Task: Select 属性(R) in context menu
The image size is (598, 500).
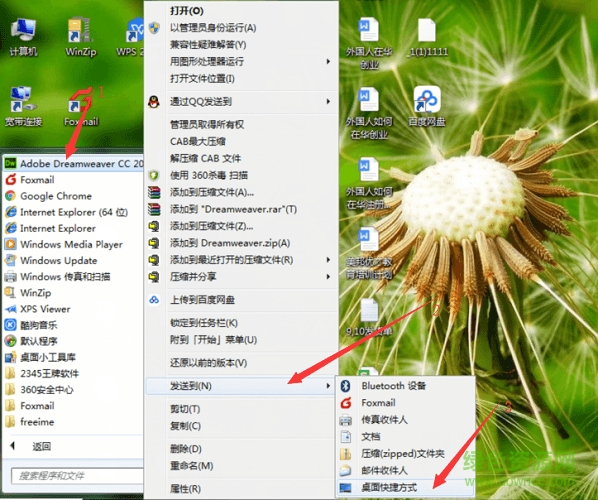Action: click(x=241, y=489)
